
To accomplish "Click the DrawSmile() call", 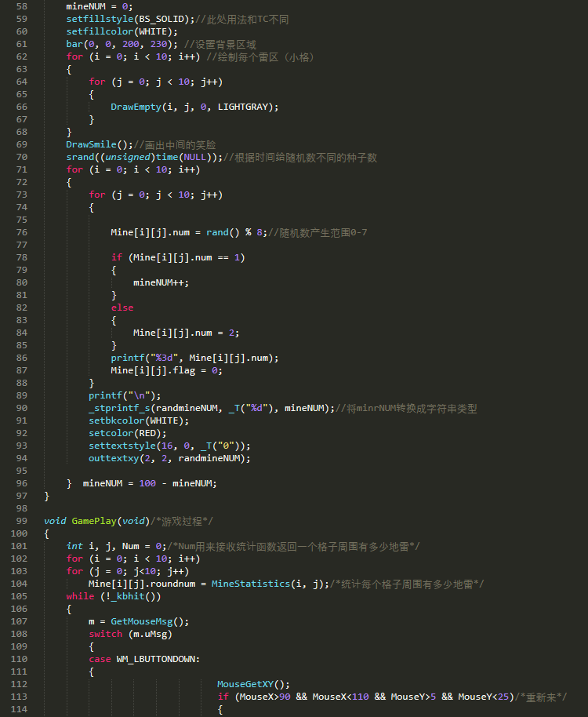I will [100, 144].
